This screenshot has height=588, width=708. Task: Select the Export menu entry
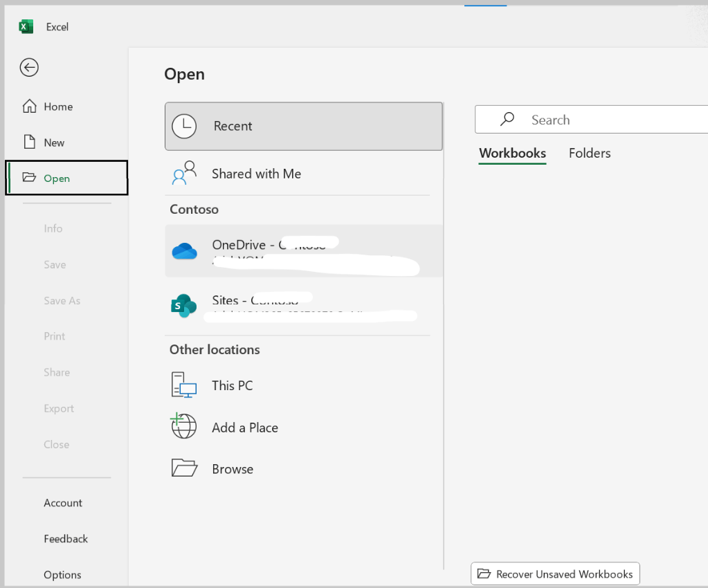59,408
